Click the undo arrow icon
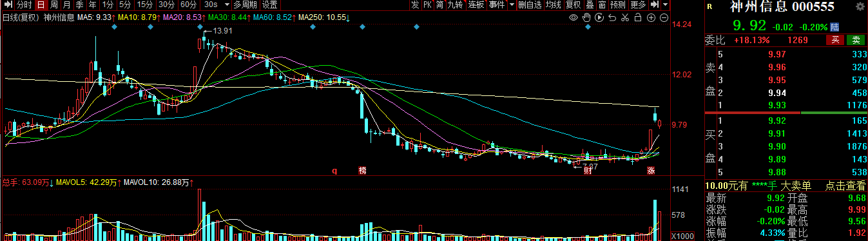Image resolution: width=868 pixels, height=241 pixels. (612, 17)
